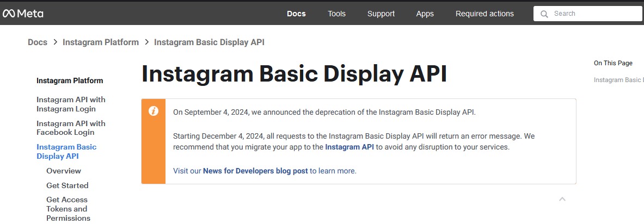Select Instagram Basic Display API in sidebar
Image resolution: width=644 pixels, height=224 pixels.
[x=66, y=151]
